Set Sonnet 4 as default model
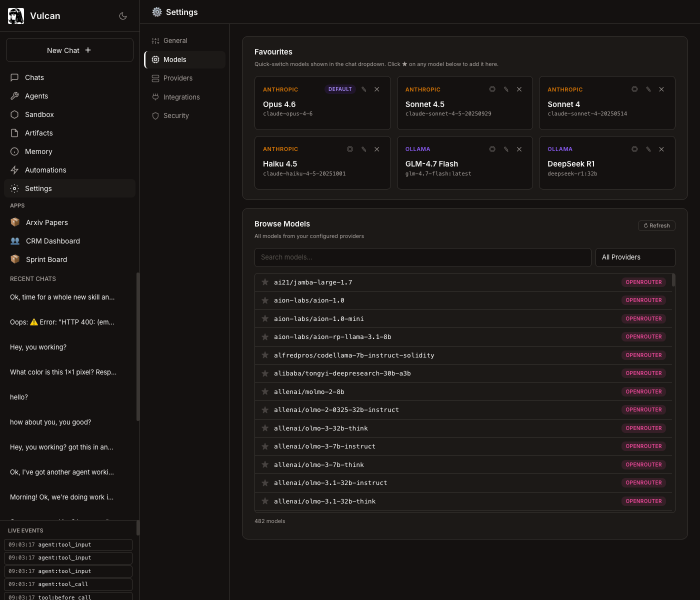 [634, 89]
